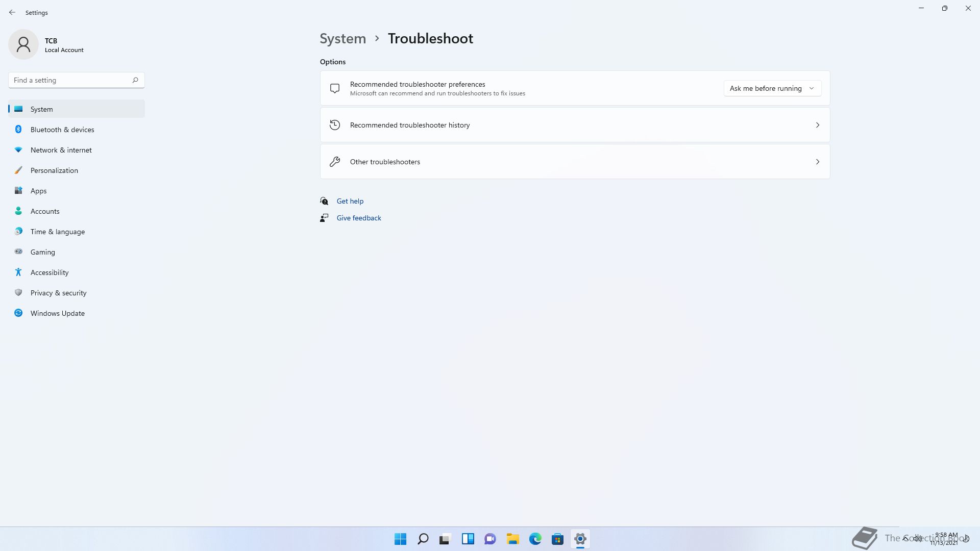Select System in the sidebar
The width and height of the screenshot is (980, 551).
point(77,109)
